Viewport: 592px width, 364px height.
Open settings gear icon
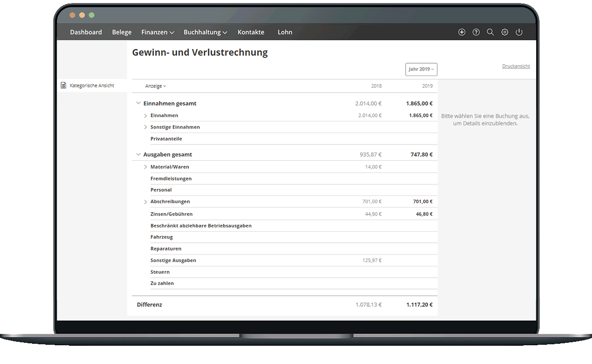505,32
